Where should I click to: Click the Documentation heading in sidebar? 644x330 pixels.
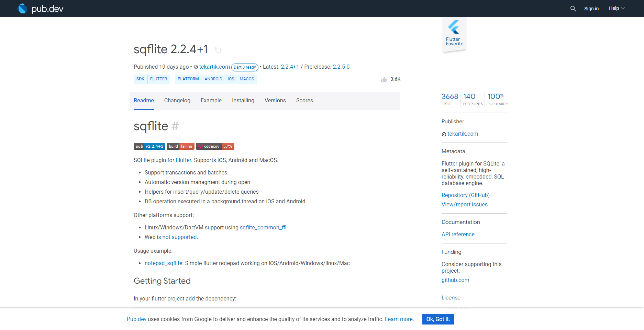tap(460, 222)
